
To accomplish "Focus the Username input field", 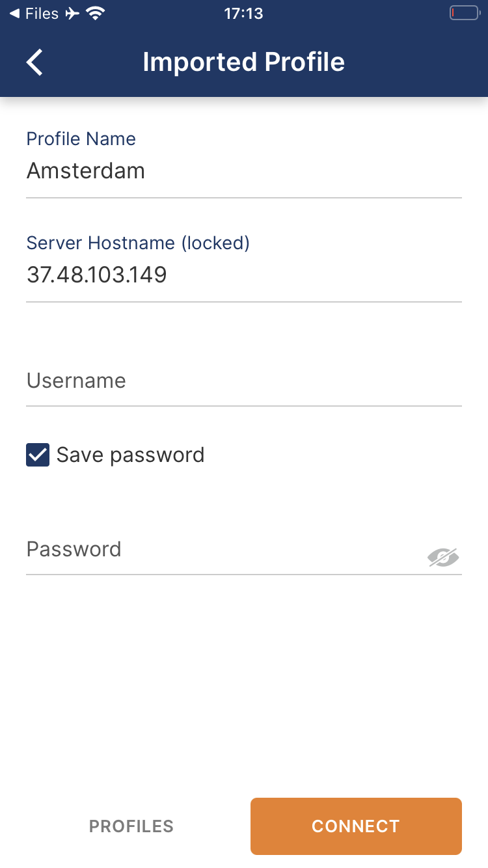I will pos(244,381).
